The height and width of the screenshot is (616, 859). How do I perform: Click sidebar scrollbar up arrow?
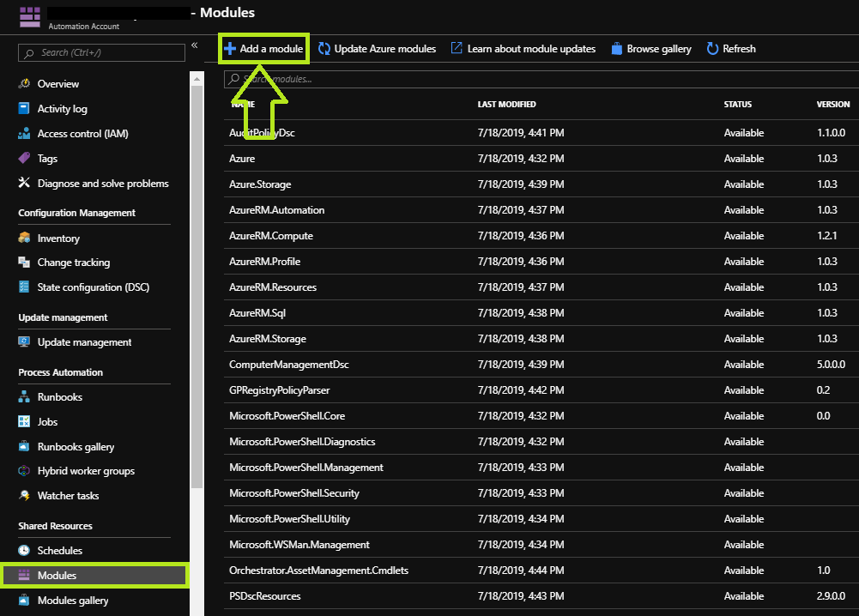coord(197,78)
